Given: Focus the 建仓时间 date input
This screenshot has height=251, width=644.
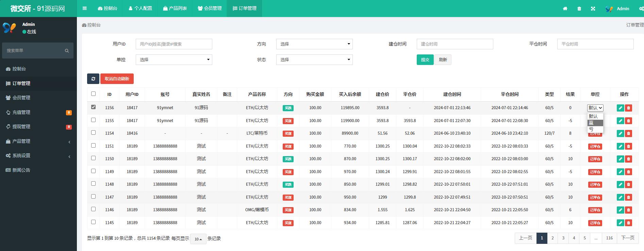Looking at the screenshot, I should pos(455,44).
